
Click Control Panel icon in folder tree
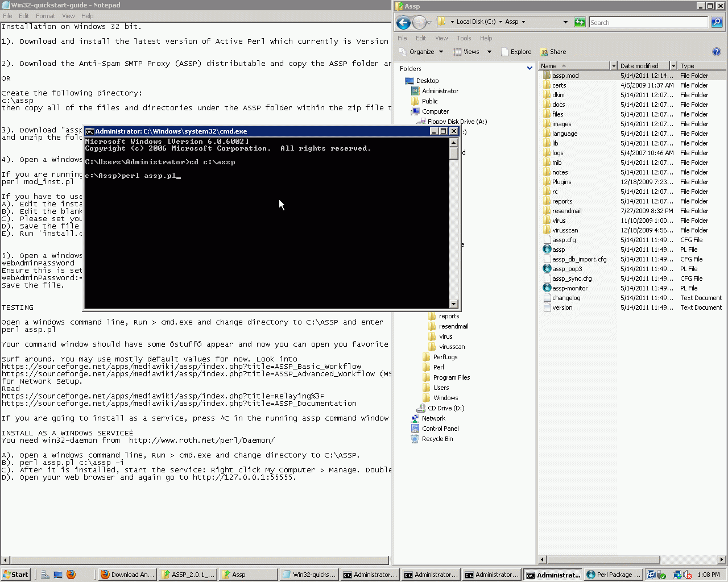(x=415, y=429)
